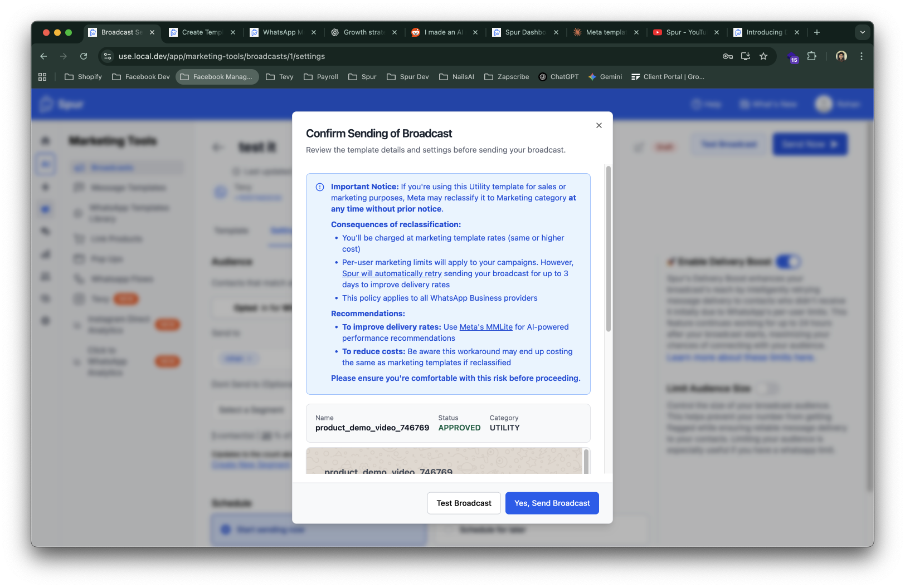Image resolution: width=905 pixels, height=588 pixels.
Task: Open the Client Portal bookmark
Action: (x=668, y=77)
